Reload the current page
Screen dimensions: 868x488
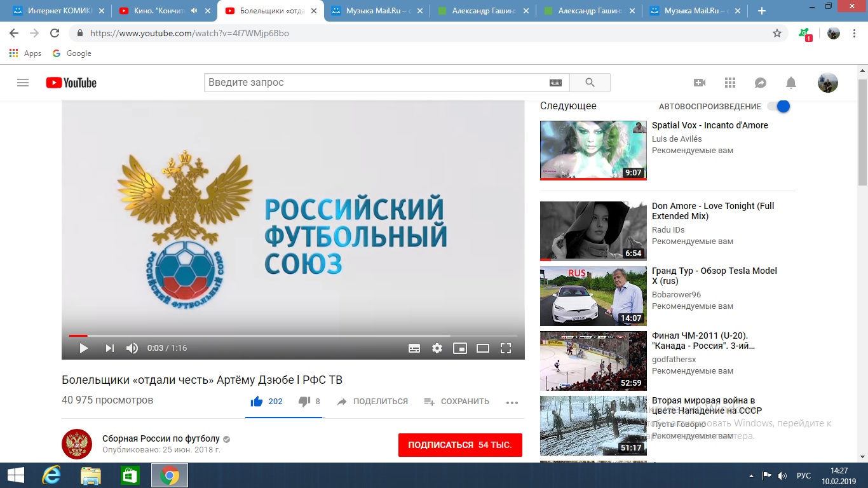(55, 33)
